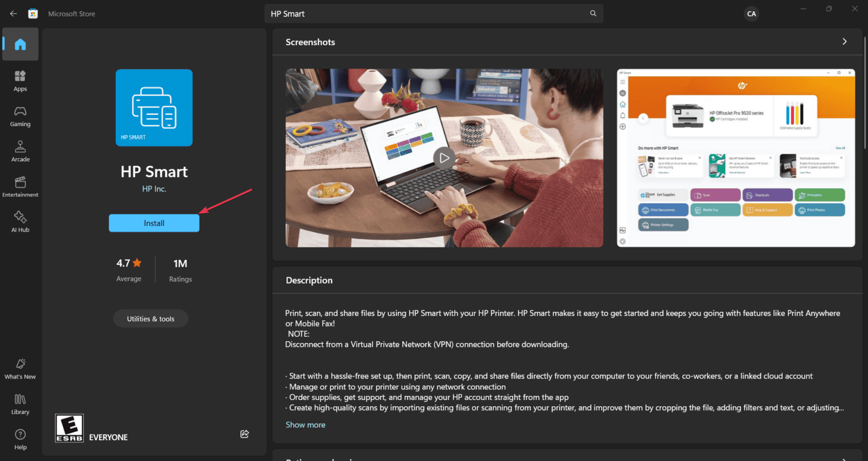
Task: Show more of the description
Action: tap(305, 425)
